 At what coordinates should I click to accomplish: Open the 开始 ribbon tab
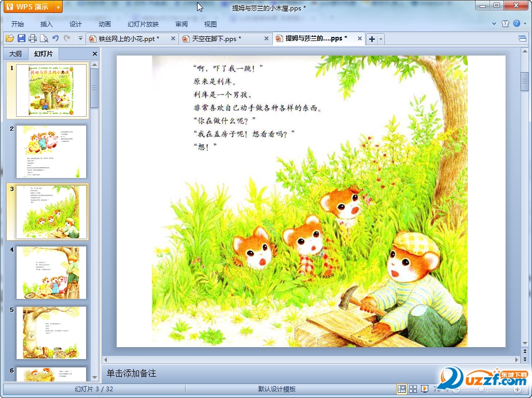tap(17, 24)
